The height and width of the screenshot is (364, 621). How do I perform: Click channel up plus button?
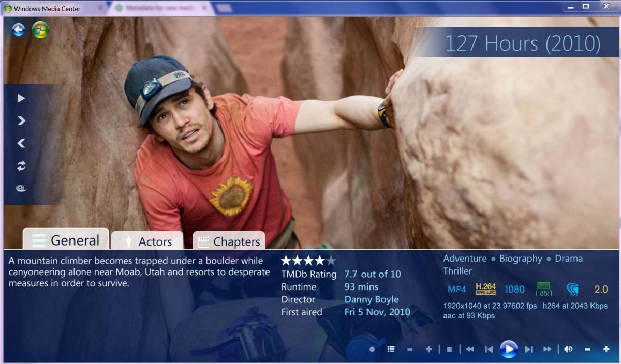pyautogui.click(x=428, y=350)
